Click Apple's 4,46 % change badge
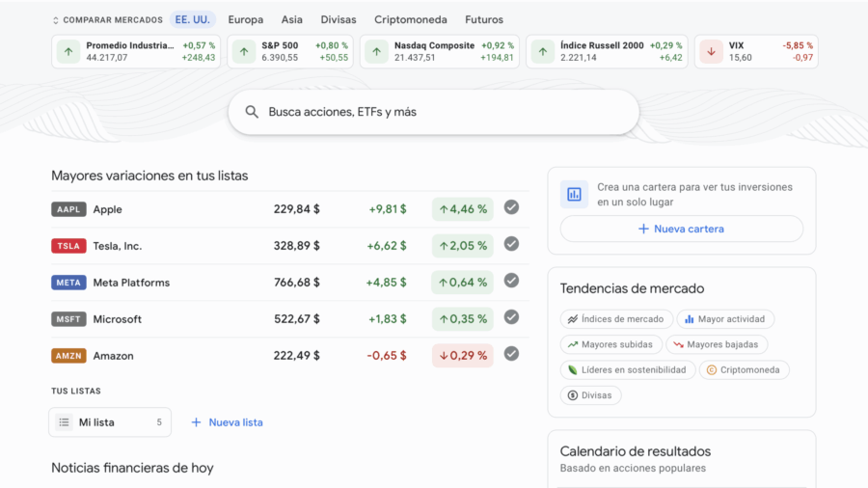 coord(463,209)
